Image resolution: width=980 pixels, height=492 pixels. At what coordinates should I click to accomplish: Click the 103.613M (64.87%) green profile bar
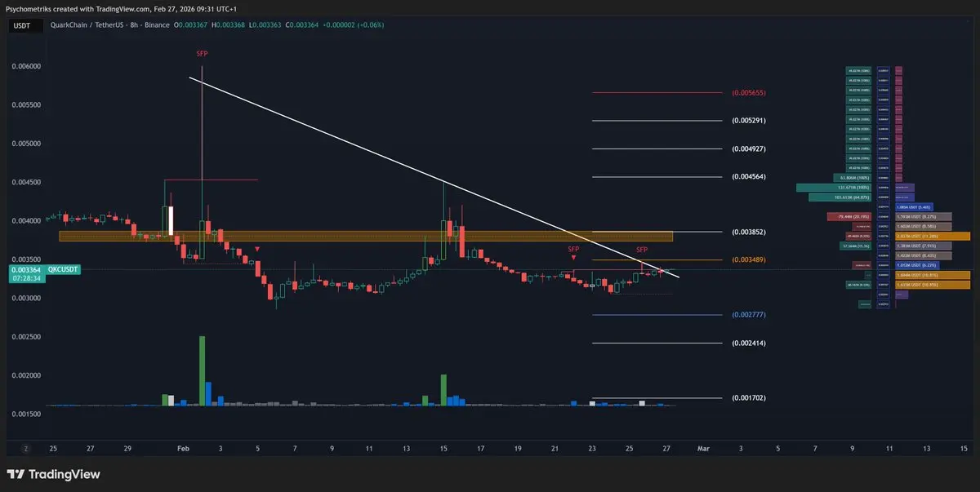point(840,197)
